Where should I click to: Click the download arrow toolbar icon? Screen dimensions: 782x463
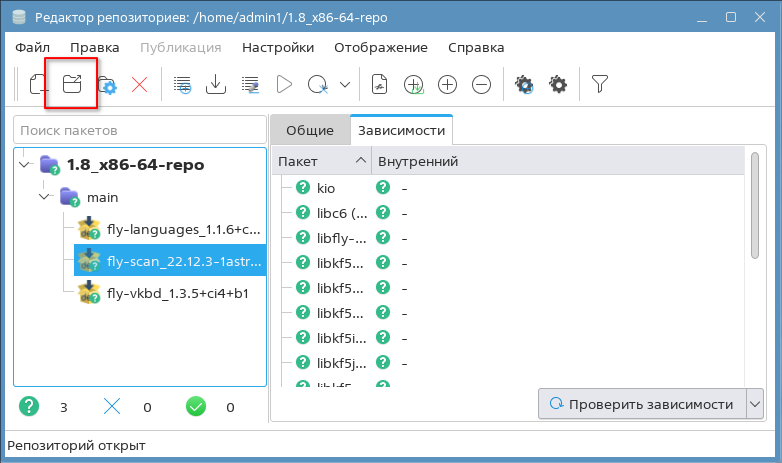tap(215, 85)
